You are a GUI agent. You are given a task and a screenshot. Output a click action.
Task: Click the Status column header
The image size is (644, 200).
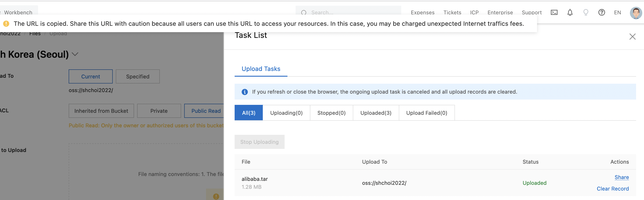pos(530,162)
